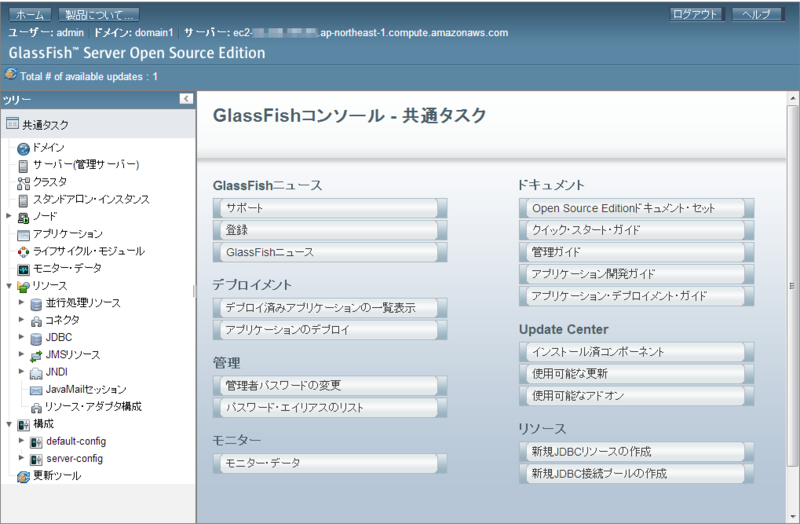List deployed applications (デプロイ済みアプリケーションの一覧表示)
Screen dimensions: 800x524
pos(330,308)
